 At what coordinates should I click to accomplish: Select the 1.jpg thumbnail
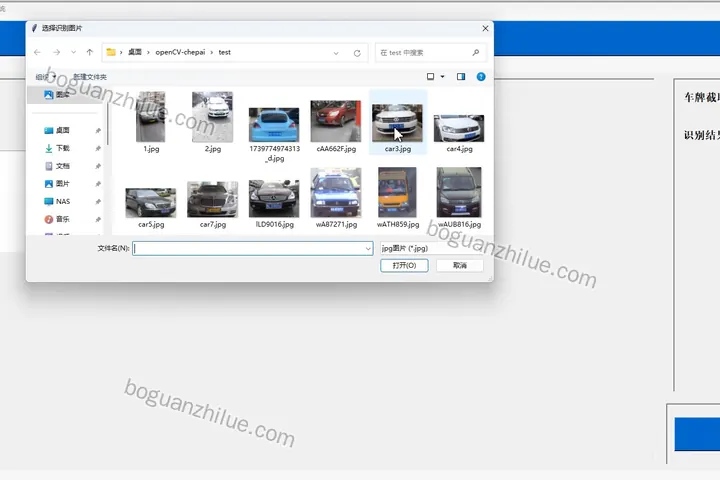coord(151,117)
